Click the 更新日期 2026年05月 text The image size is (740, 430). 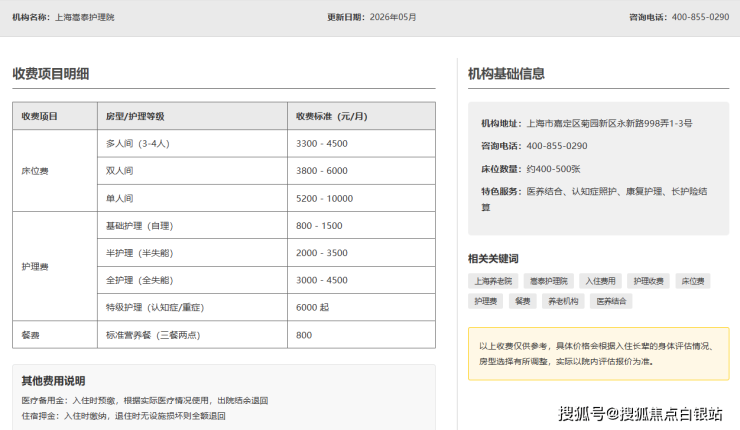pyautogui.click(x=372, y=17)
